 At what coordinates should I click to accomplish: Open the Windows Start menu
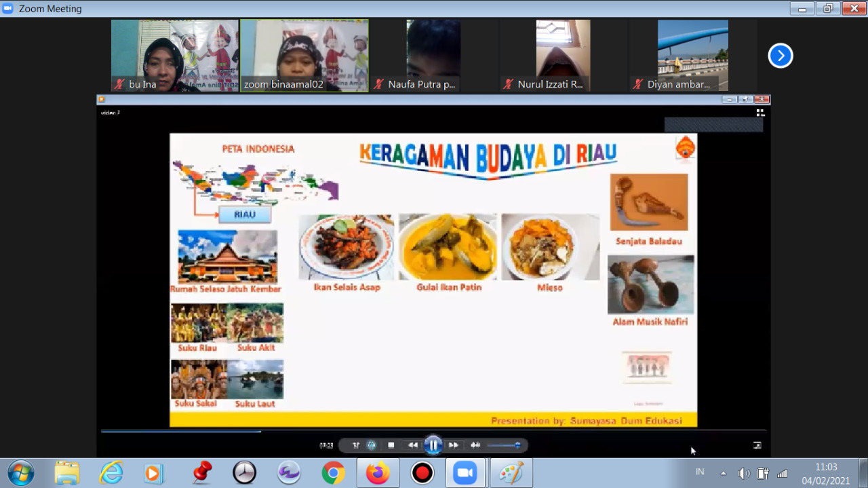22,472
